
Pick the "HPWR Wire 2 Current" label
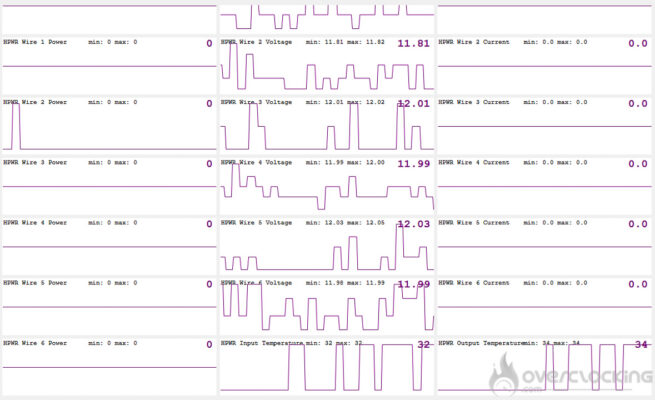coord(474,42)
